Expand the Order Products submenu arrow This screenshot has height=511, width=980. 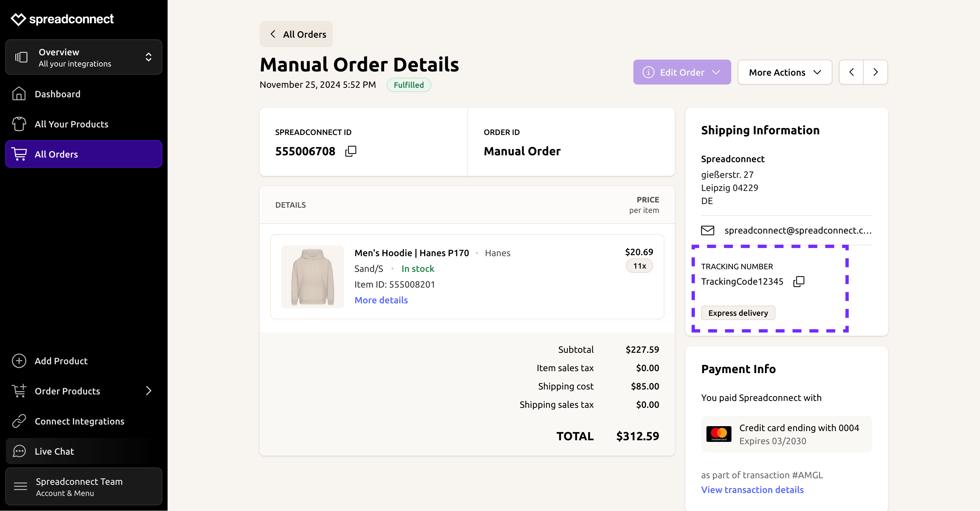149,391
